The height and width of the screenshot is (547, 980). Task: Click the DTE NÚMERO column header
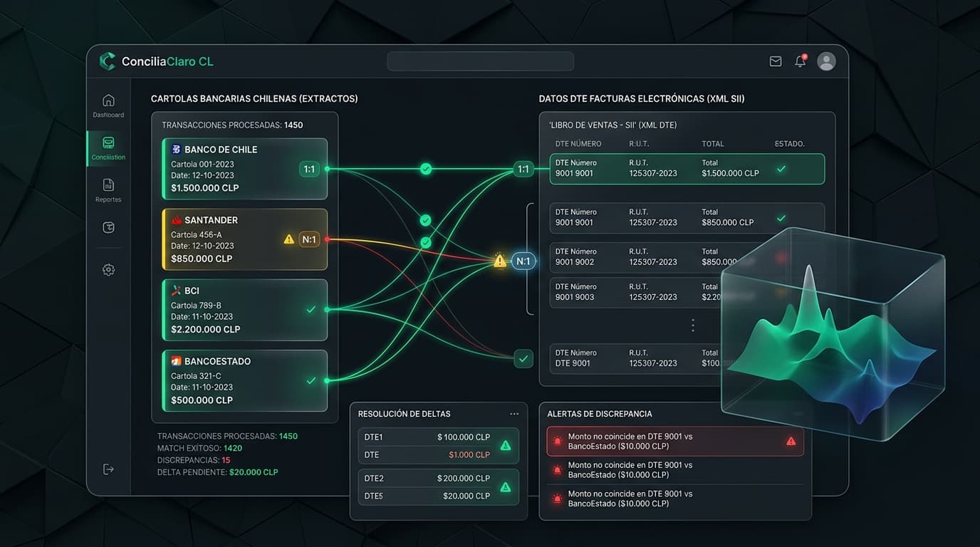(x=578, y=144)
